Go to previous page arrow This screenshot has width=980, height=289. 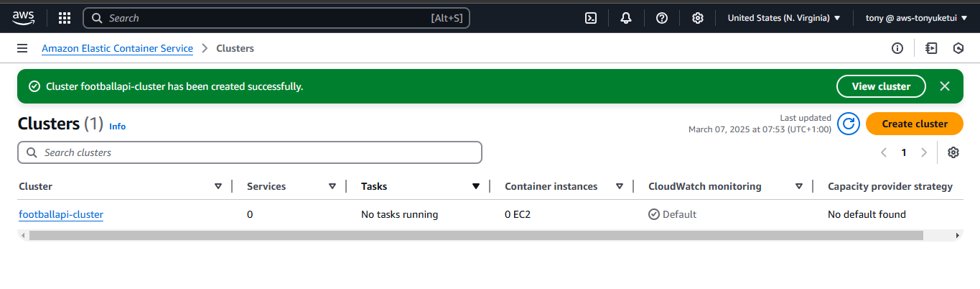coord(884,152)
